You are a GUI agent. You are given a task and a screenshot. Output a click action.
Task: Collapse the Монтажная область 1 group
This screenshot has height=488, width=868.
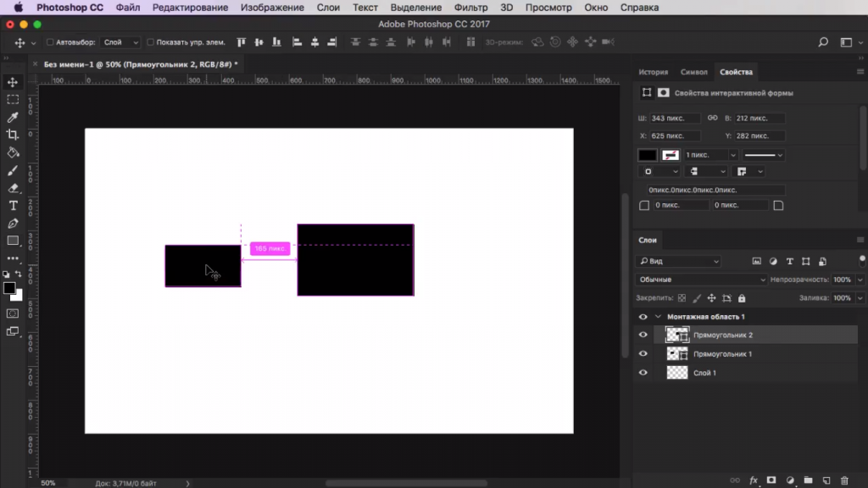tap(658, 317)
